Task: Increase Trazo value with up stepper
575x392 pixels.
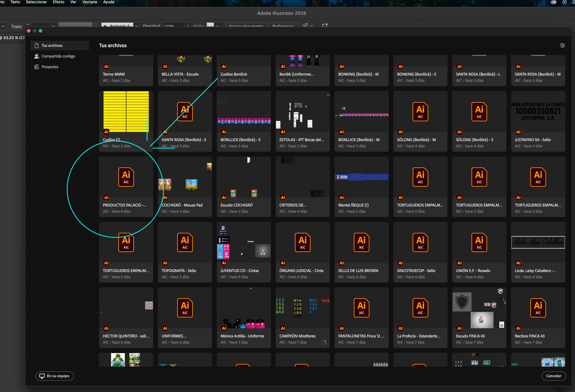Action: (28, 24)
